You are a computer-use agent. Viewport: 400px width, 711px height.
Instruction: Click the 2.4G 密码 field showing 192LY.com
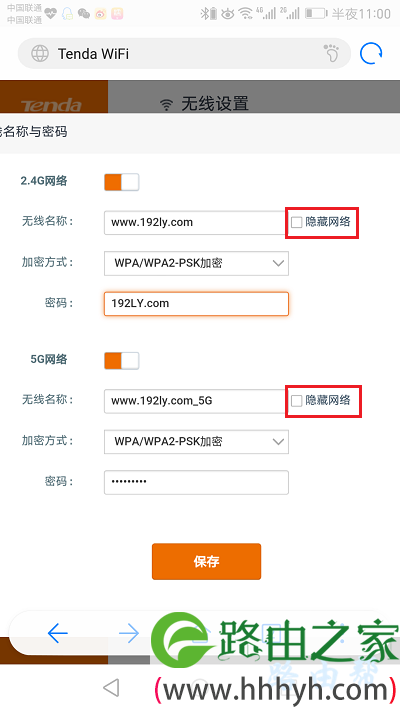(196, 303)
